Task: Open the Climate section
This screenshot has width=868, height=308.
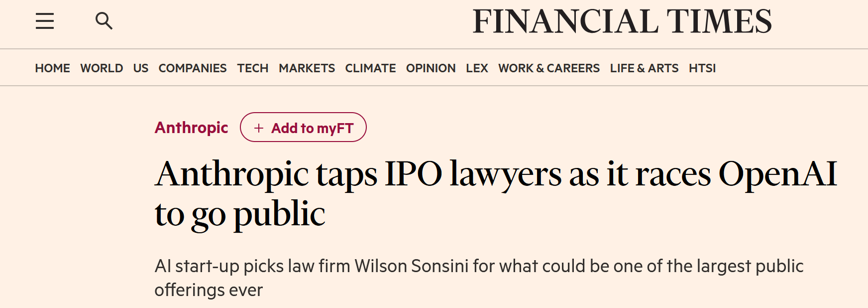Action: point(370,68)
